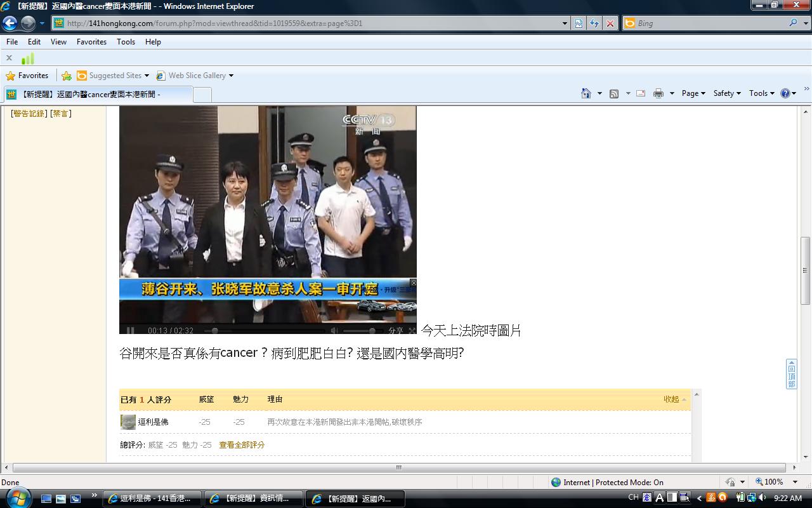
Task: Navigate back with the Back arrow
Action: pyautogui.click(x=9, y=23)
